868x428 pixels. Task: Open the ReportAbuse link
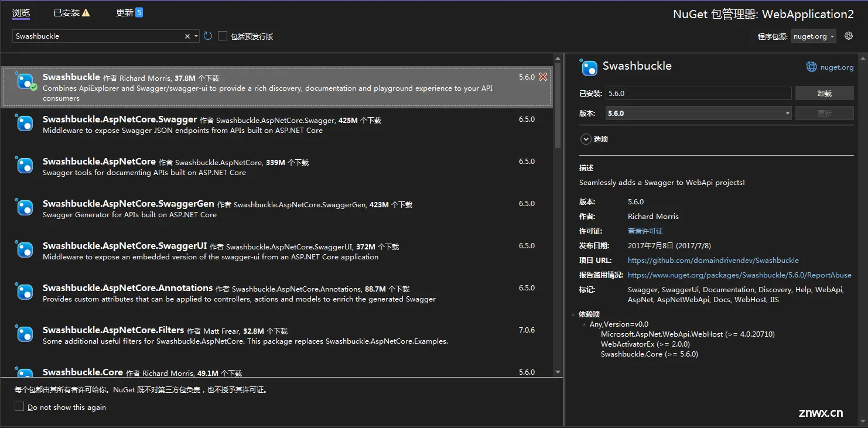(740, 275)
